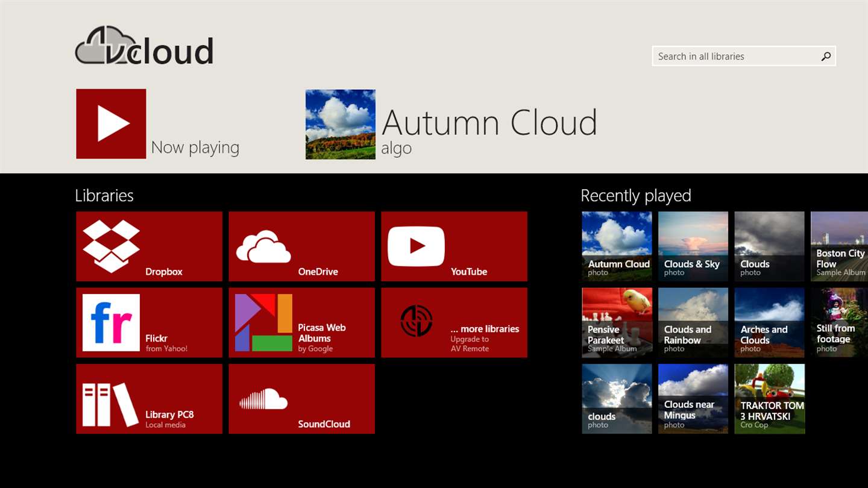Viewport: 868px width, 488px height.
Task: Click the vcloud app logo
Action: pos(144,46)
